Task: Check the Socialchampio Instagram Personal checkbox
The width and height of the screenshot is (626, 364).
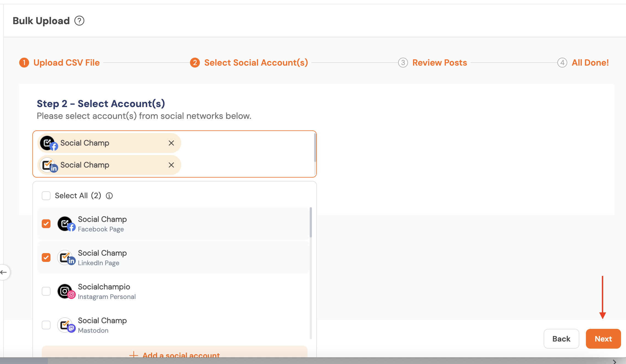Action: pyautogui.click(x=46, y=292)
